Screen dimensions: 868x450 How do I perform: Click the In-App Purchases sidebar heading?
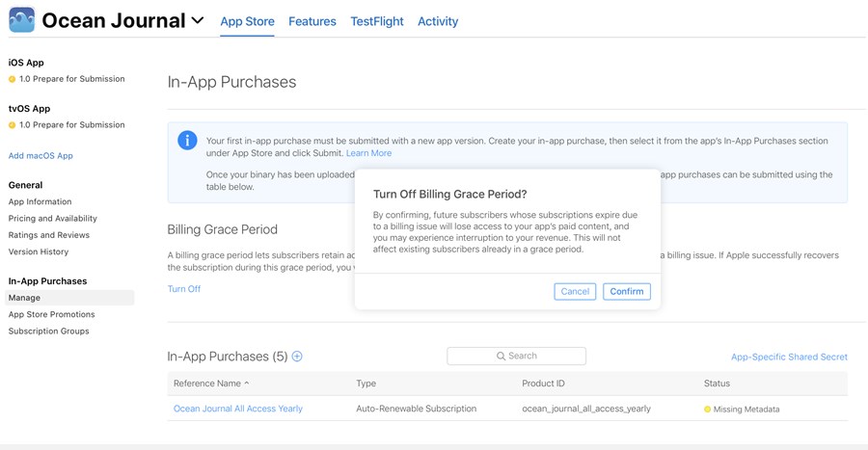tap(47, 280)
